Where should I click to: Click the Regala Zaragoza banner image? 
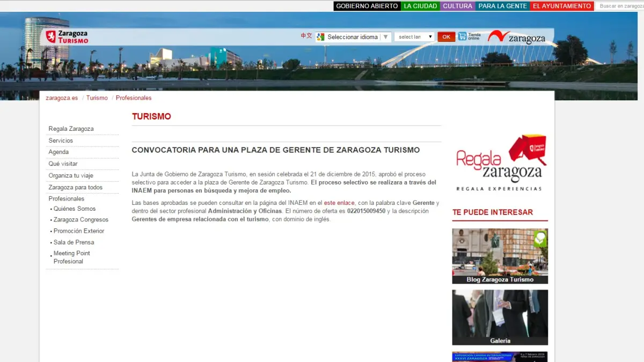click(500, 163)
